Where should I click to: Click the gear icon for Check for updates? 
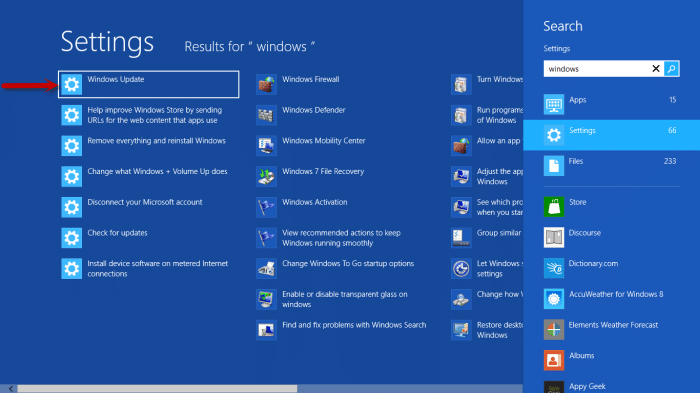pos(71,238)
